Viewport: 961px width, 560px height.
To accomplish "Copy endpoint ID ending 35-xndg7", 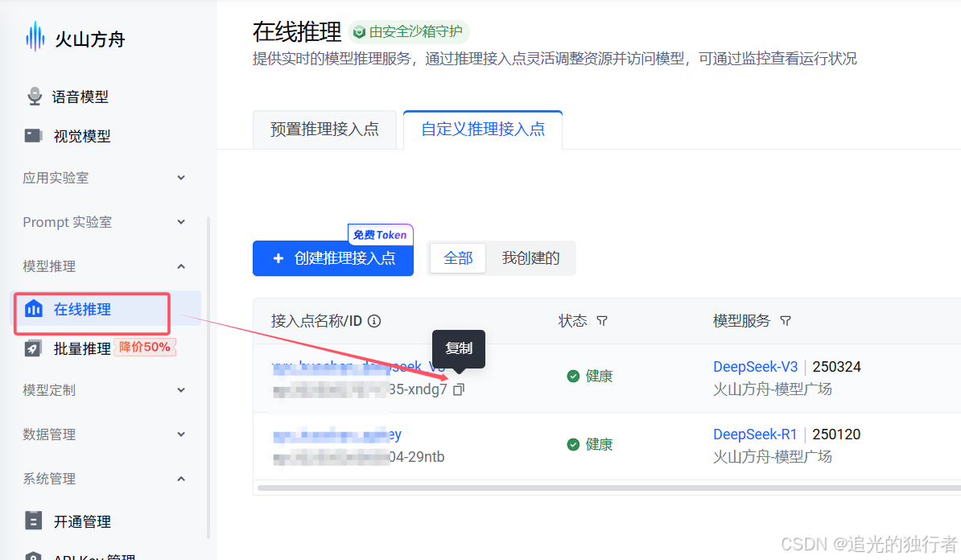I will point(459,389).
